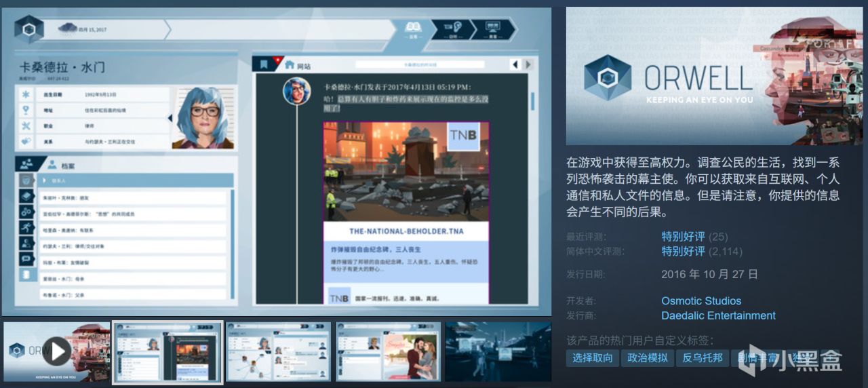Select the 档案 profile tab
This screenshot has height=388, width=868.
click(60, 165)
